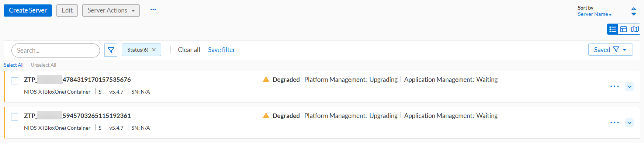
Task: Click the Save filter link
Action: coord(221,50)
